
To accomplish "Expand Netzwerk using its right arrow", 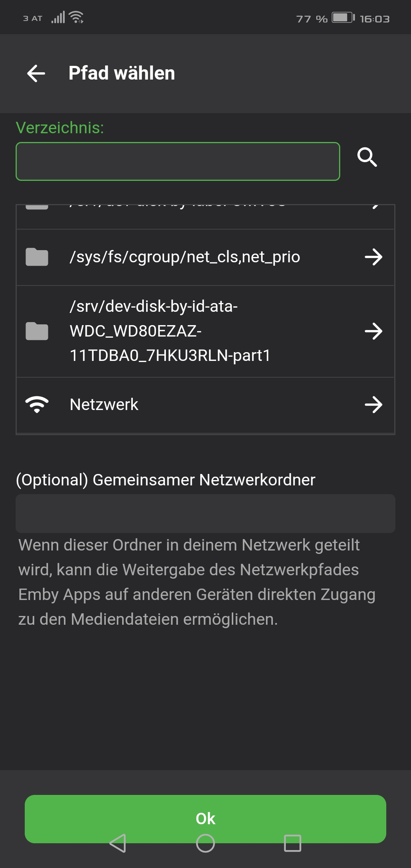I will tap(374, 404).
